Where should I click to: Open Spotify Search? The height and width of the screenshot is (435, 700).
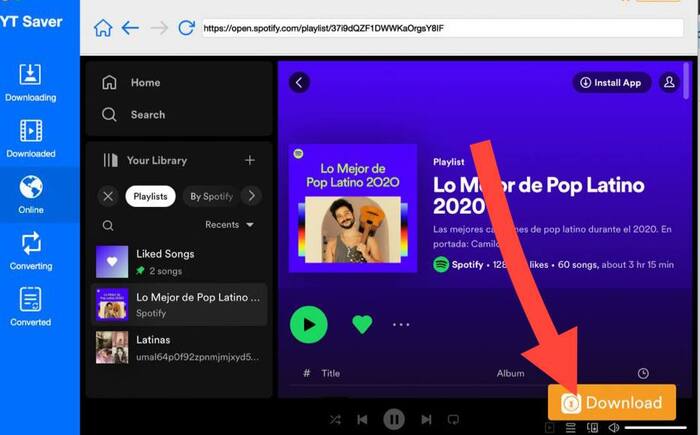point(133,115)
